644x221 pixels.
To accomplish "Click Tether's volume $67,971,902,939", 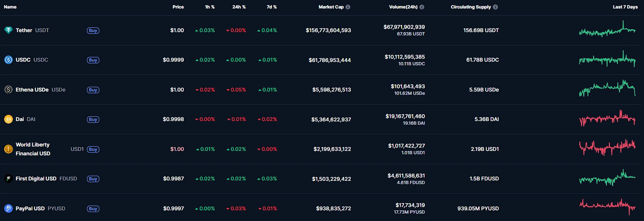I will [404, 27].
